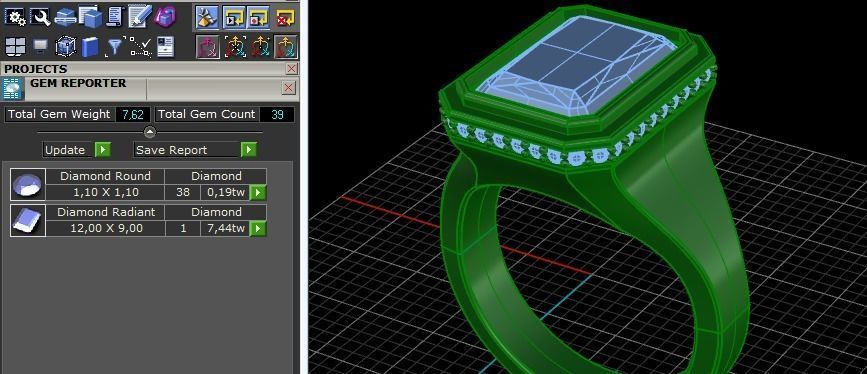Click the monitor display icon
The height and width of the screenshot is (374, 867).
tap(40, 46)
